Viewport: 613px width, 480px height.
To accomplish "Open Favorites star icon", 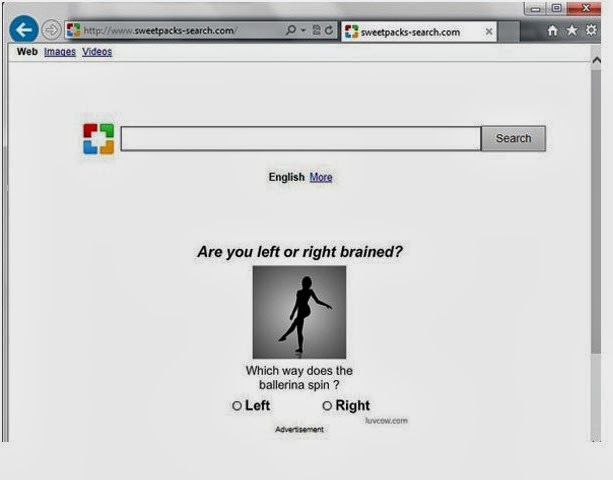I will pos(572,30).
